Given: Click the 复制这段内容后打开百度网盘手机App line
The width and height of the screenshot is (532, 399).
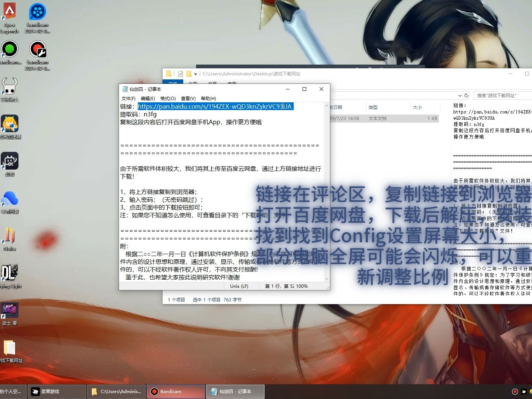Looking at the screenshot, I should click(x=191, y=122).
